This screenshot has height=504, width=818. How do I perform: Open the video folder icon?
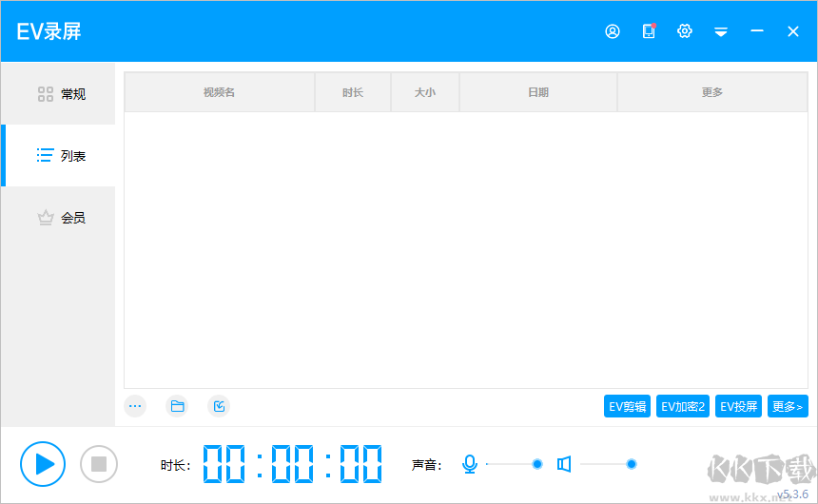click(x=177, y=406)
